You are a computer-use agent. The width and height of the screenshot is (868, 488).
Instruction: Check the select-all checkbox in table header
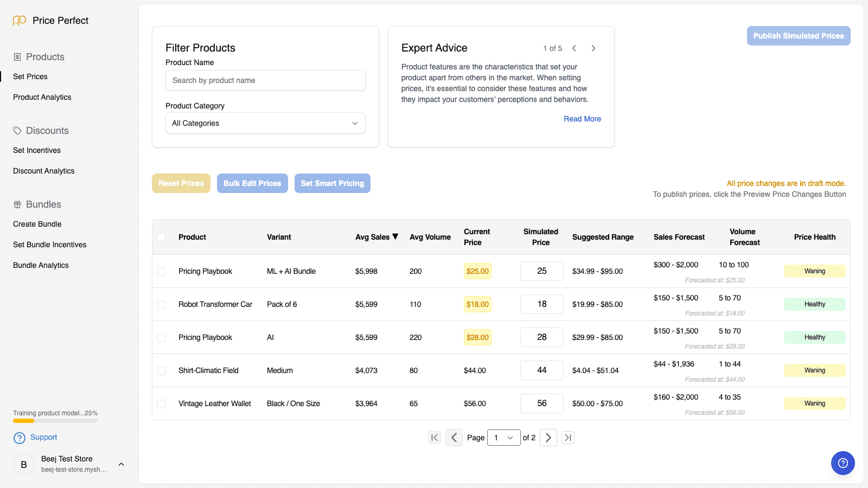(161, 237)
